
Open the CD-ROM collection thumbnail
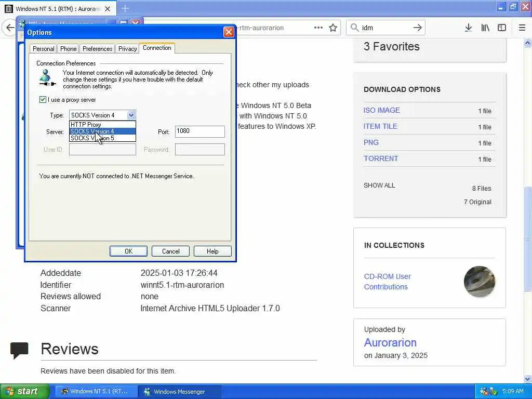coord(480,282)
